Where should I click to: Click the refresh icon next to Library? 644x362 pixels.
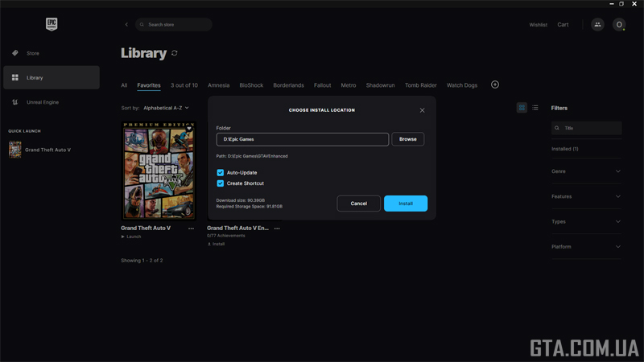[175, 53]
